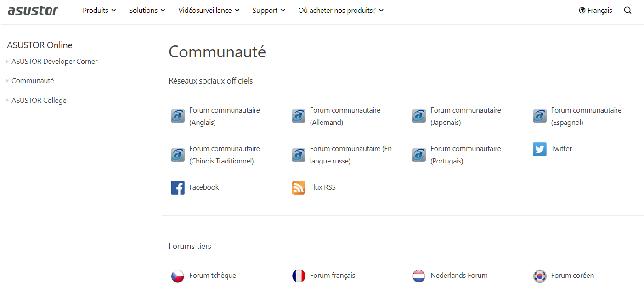Open the Produits dropdown menu
This screenshot has width=644, height=293.
(x=99, y=11)
